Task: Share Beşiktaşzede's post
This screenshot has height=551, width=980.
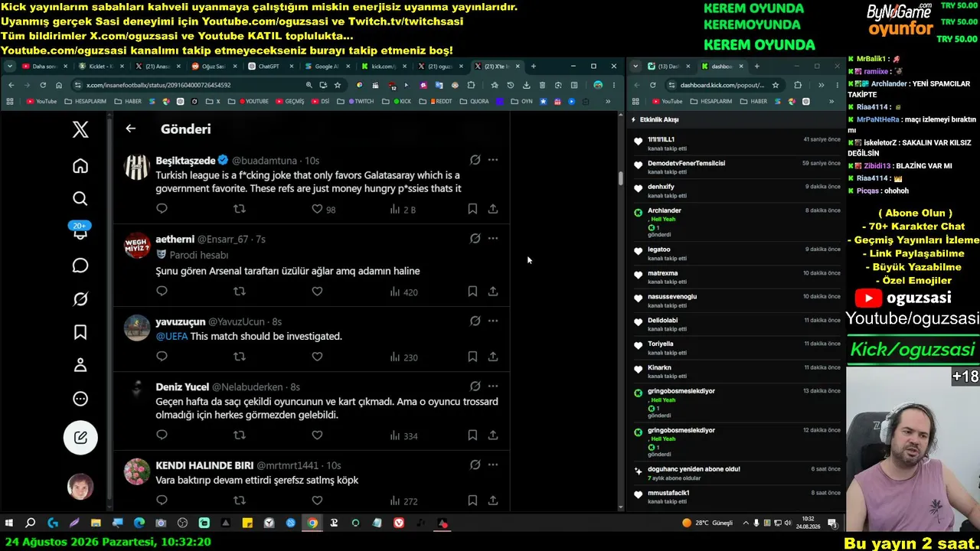Action: [493, 209]
